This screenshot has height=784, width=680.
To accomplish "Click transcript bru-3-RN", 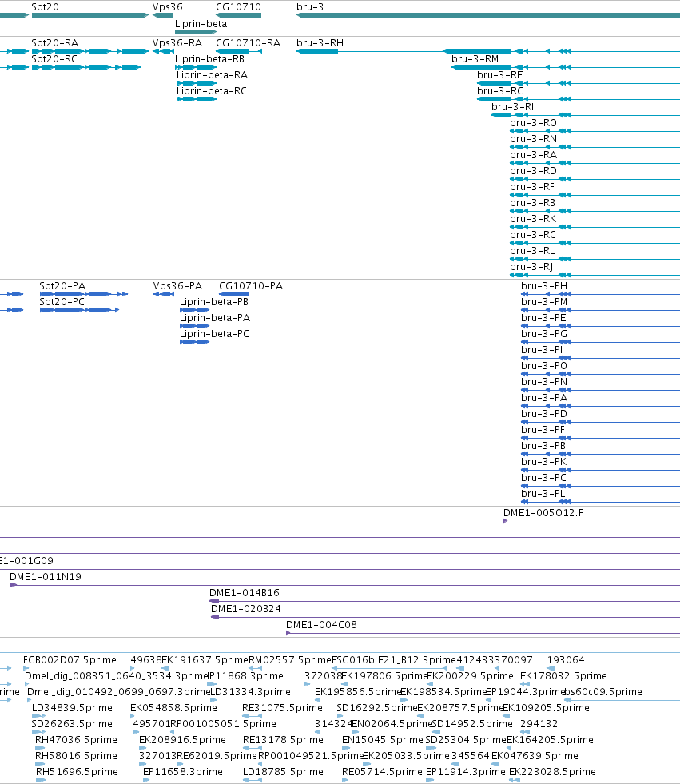I will (534, 139).
